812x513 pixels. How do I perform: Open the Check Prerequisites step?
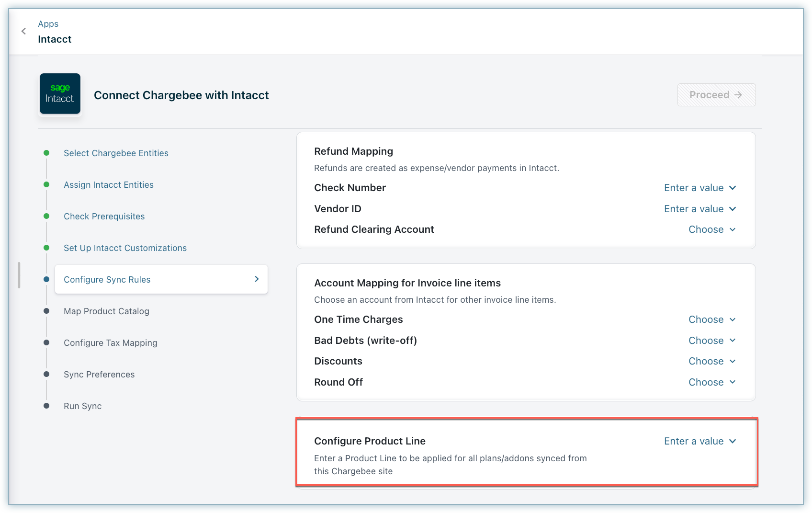tap(104, 217)
